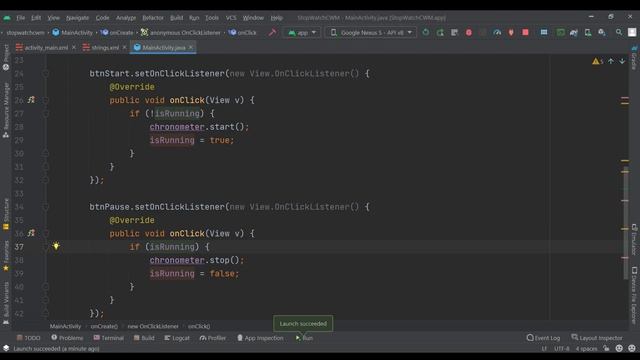Collapse the code fold marker at line 26
Image resolution: width=640 pixels, height=360 pixels.
[x=45, y=100]
